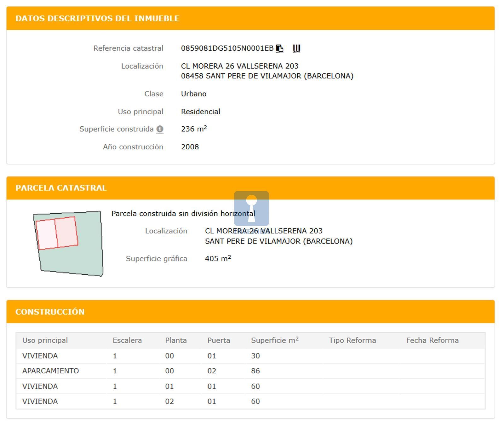Click the Planta column header

tap(176, 340)
